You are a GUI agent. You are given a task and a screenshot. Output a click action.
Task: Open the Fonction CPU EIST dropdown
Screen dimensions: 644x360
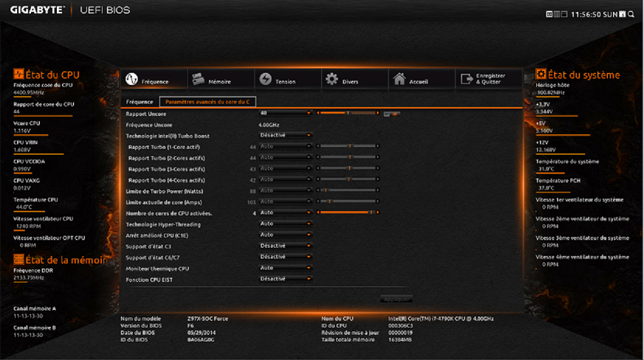coord(285,280)
